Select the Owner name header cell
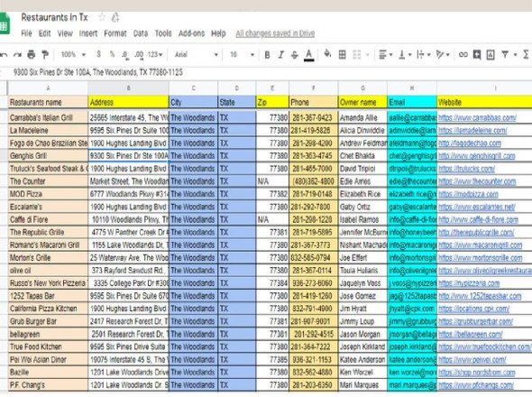Viewport: 532px width, 397px height. coord(362,102)
